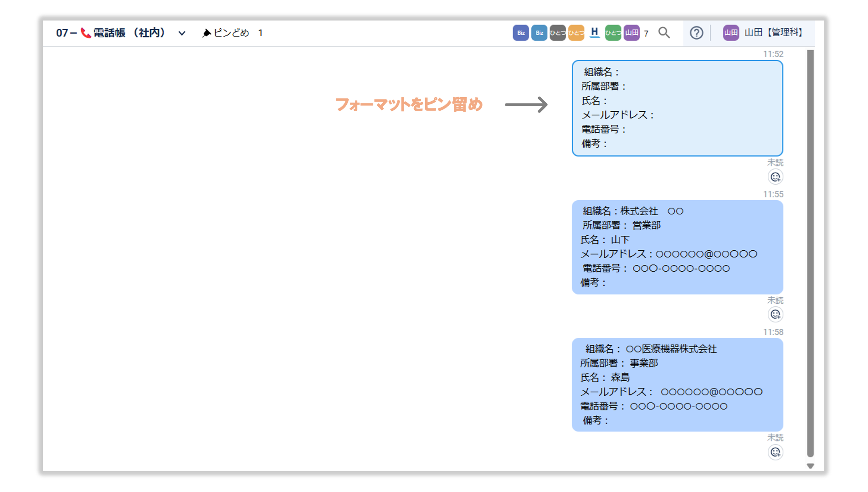Open the 07－電話帳（社内） room title
This screenshot has height=492, width=868.
coord(111,33)
